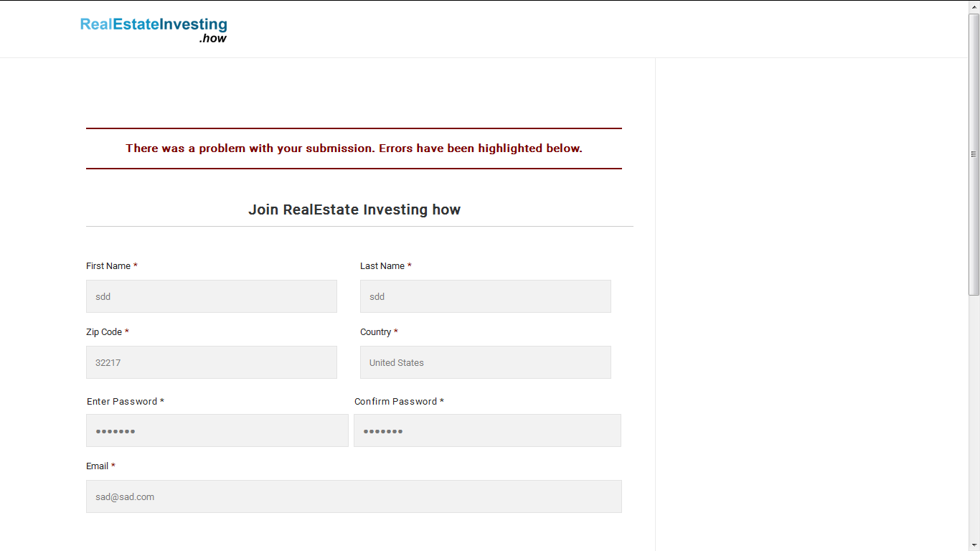The image size is (980, 551).
Task: Focus the Confirm Password field
Action: click(x=487, y=430)
